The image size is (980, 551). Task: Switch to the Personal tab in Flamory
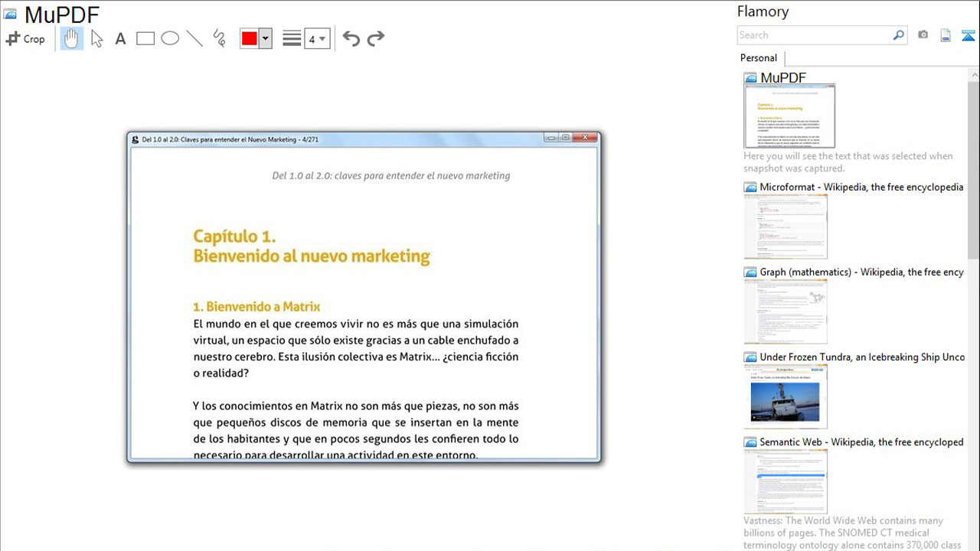(x=757, y=58)
